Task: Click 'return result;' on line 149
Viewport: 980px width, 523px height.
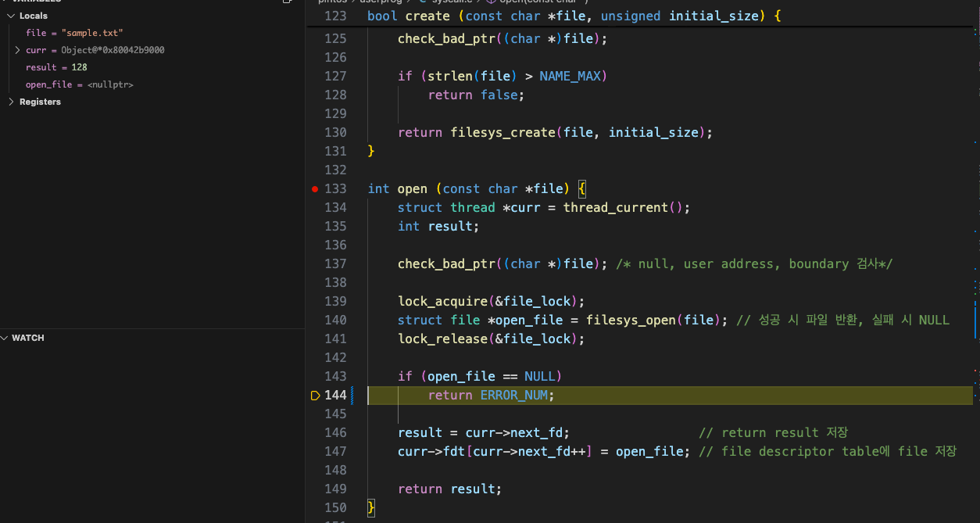Action: pyautogui.click(x=450, y=489)
